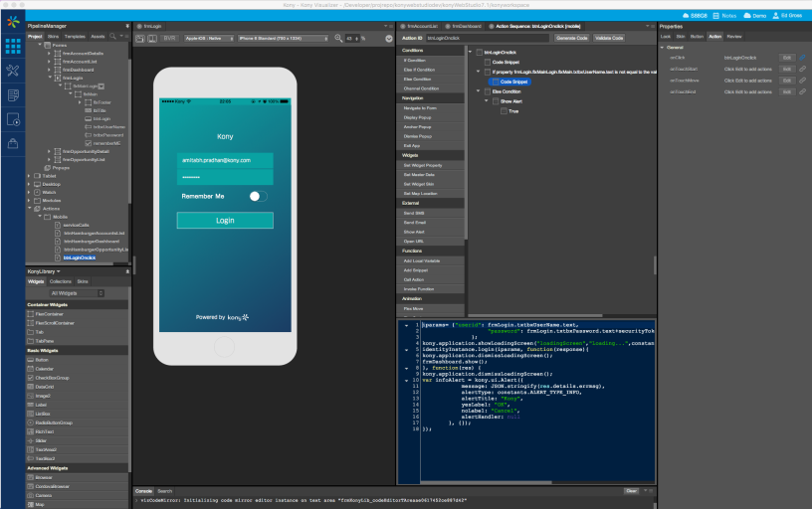Click Edit button for onClick
This screenshot has width=812, height=509.
pyautogui.click(x=786, y=58)
